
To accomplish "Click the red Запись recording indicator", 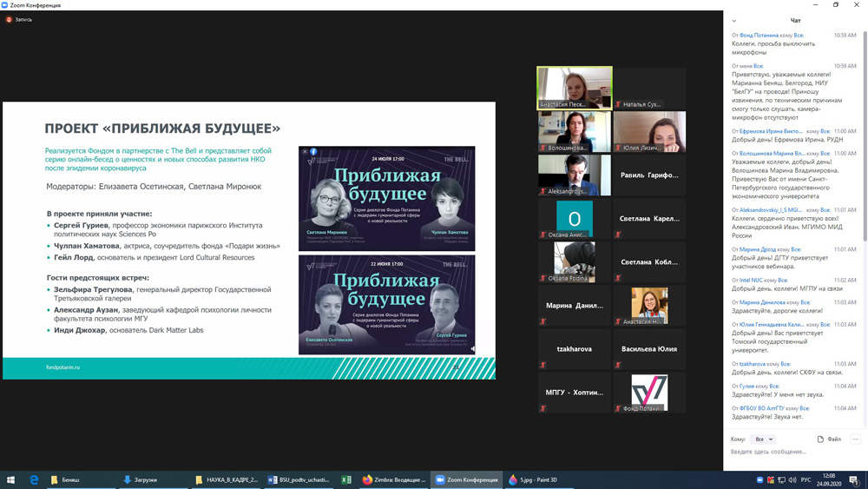I will click(x=19, y=19).
